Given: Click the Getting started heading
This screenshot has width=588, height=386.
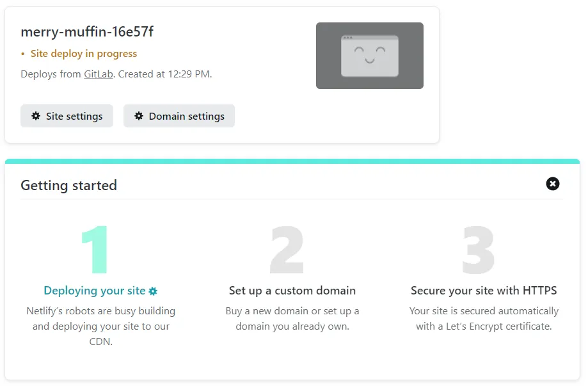Looking at the screenshot, I should (68, 185).
